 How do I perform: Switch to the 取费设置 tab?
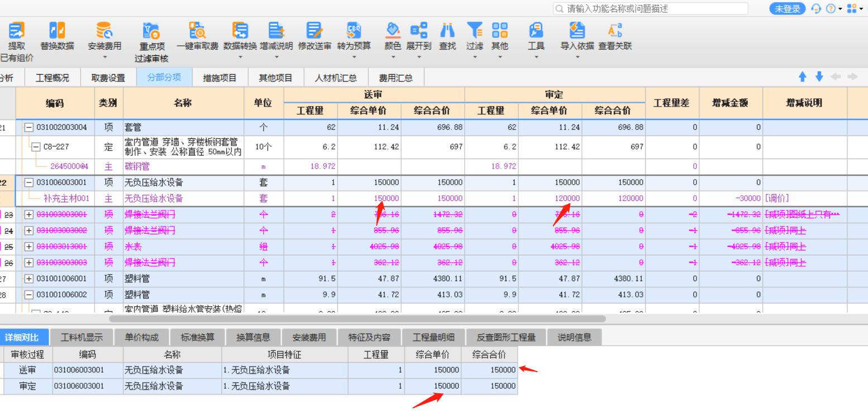[108, 78]
